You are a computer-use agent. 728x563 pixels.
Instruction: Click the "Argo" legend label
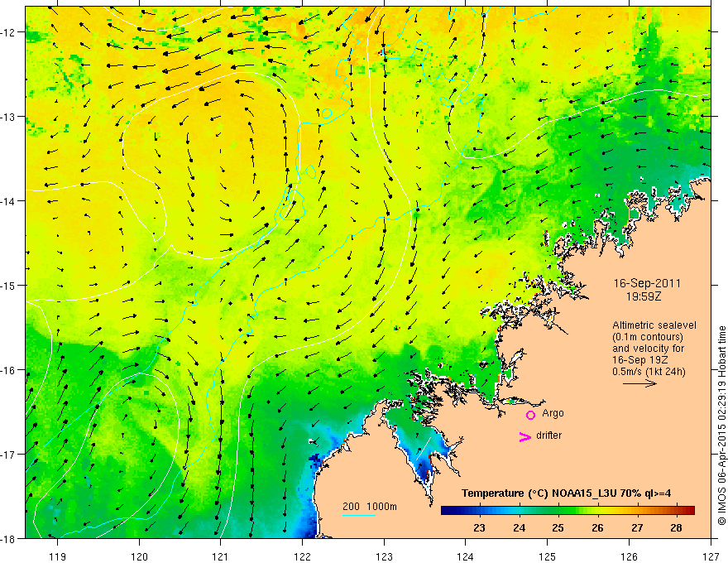pyautogui.click(x=553, y=413)
